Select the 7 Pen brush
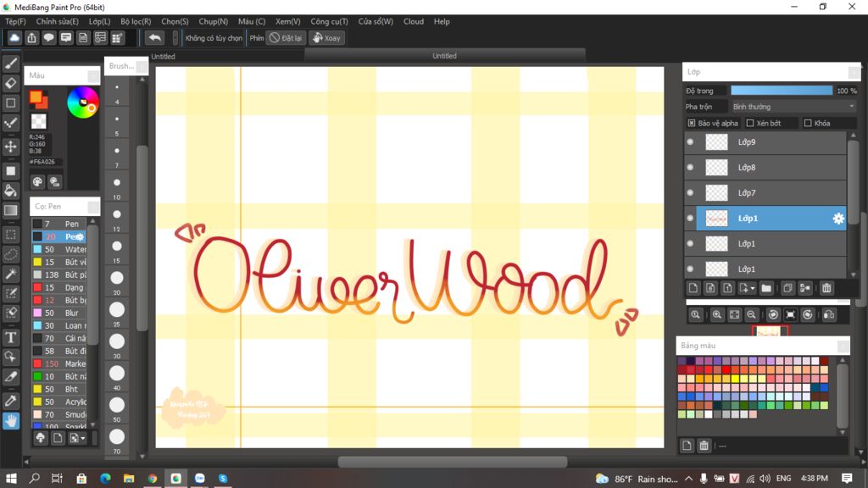The width and height of the screenshot is (868, 488). point(59,224)
